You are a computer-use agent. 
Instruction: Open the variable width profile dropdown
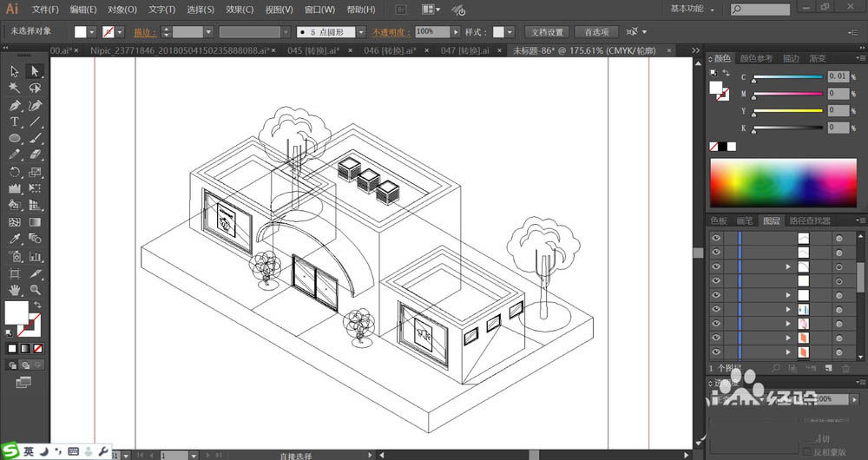286,32
